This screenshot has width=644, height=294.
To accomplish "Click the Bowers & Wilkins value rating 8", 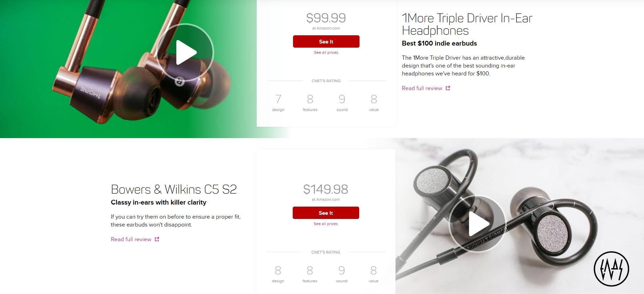I will (x=374, y=270).
